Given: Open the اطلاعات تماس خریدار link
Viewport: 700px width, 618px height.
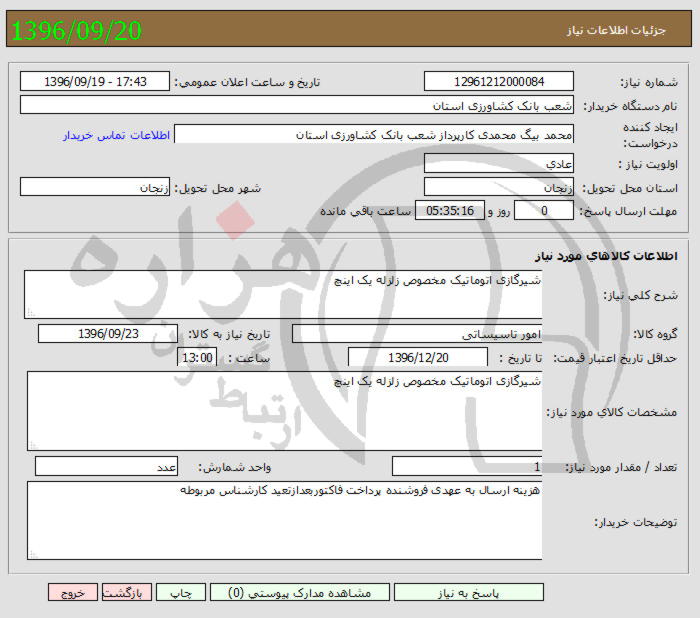Looking at the screenshot, I should click(x=117, y=135).
